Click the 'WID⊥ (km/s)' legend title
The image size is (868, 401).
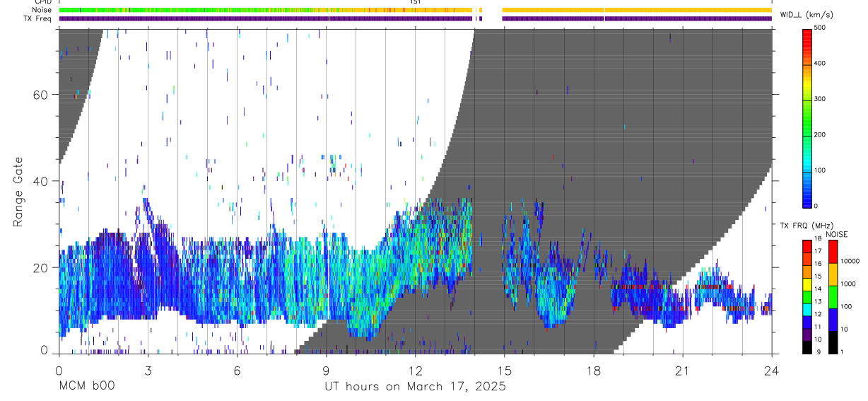point(806,14)
